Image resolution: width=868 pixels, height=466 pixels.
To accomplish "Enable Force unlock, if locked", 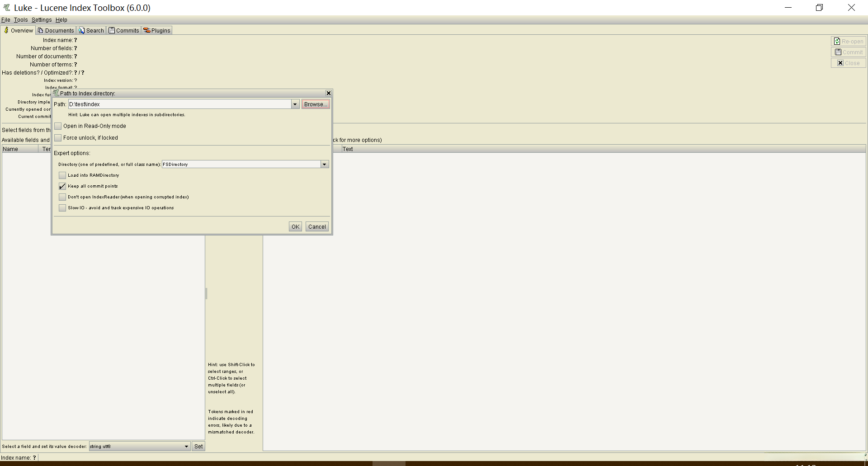I will [58, 138].
